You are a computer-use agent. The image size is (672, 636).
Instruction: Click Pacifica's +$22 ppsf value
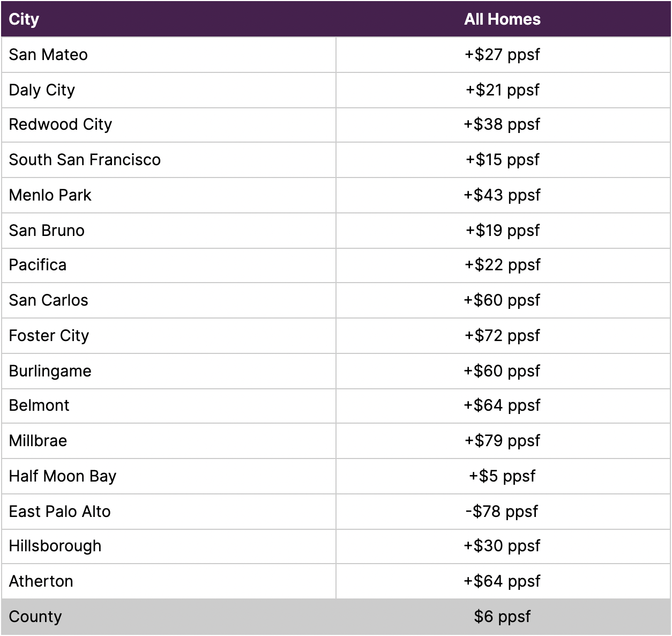click(502, 265)
